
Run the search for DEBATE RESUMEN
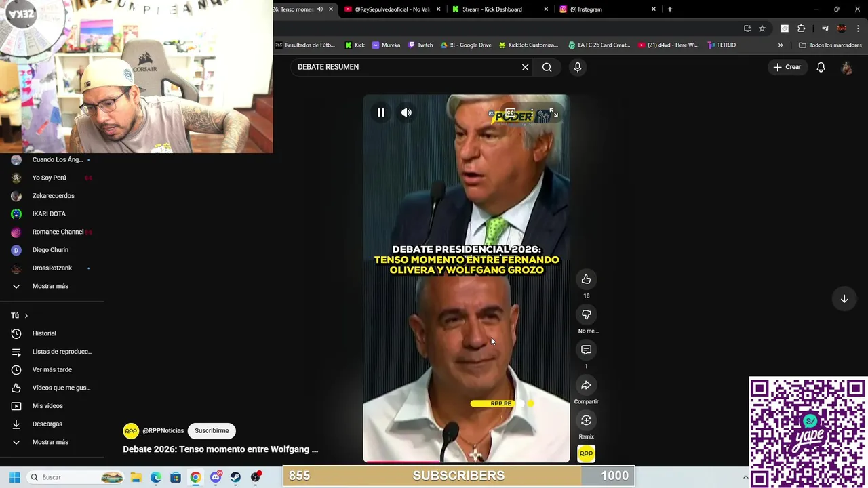547,67
